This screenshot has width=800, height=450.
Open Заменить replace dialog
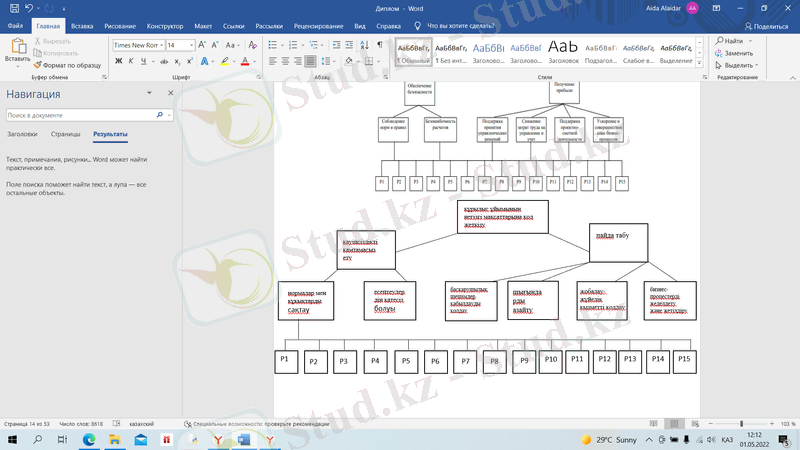tap(735, 53)
